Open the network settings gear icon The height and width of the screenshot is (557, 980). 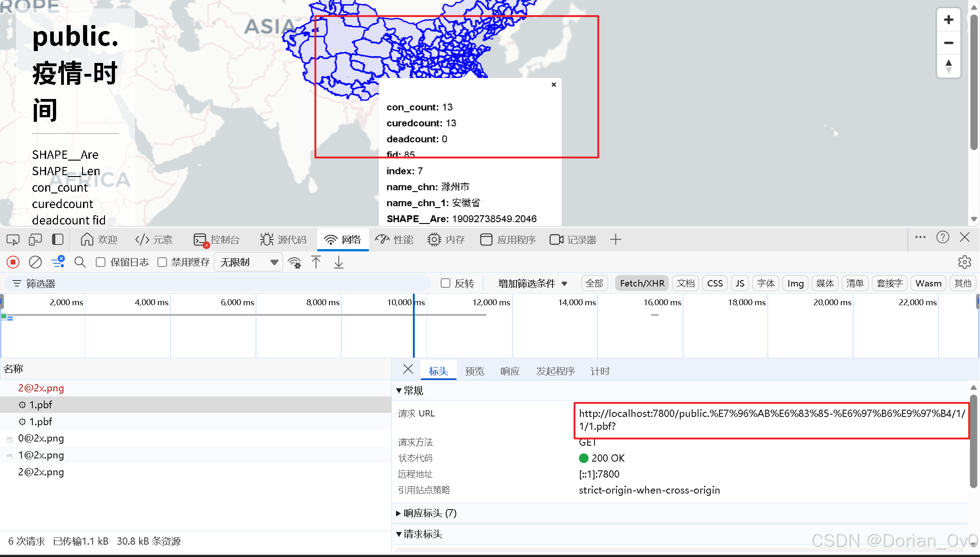click(x=964, y=262)
